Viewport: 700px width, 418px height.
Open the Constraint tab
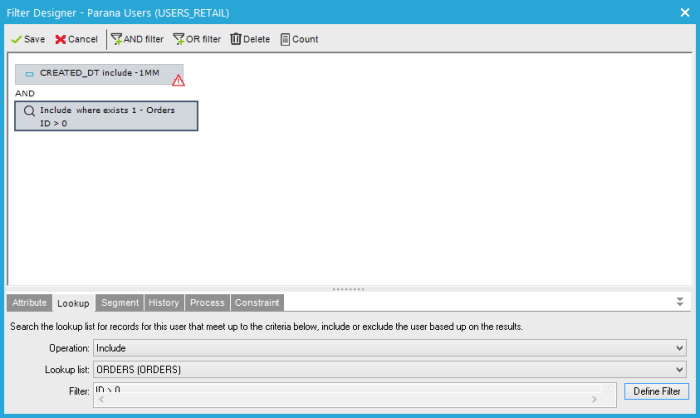[x=257, y=302]
